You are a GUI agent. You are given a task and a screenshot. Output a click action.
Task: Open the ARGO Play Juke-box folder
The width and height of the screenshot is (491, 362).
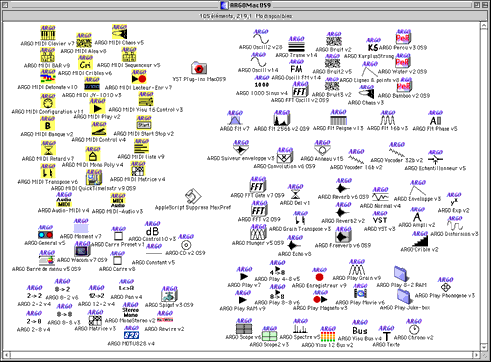[x=404, y=296]
